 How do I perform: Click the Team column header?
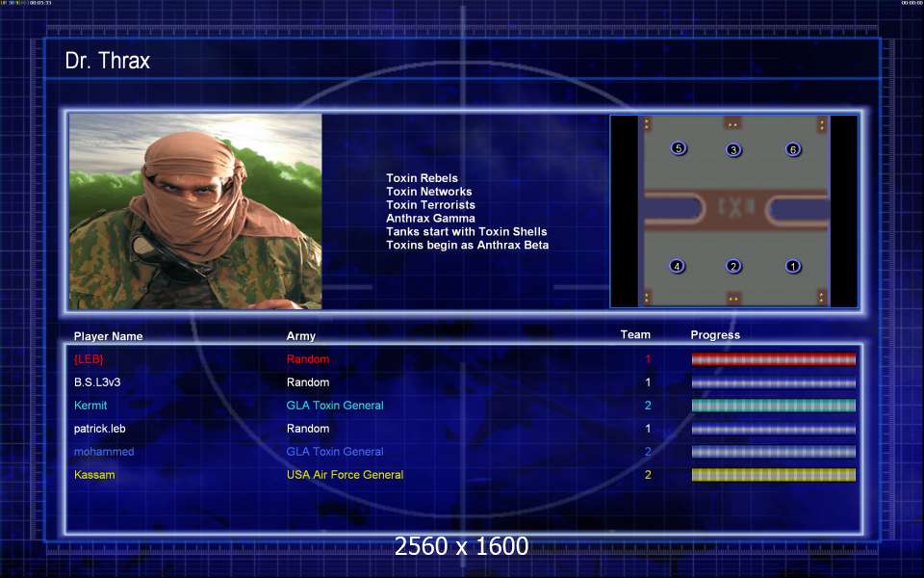(635, 334)
